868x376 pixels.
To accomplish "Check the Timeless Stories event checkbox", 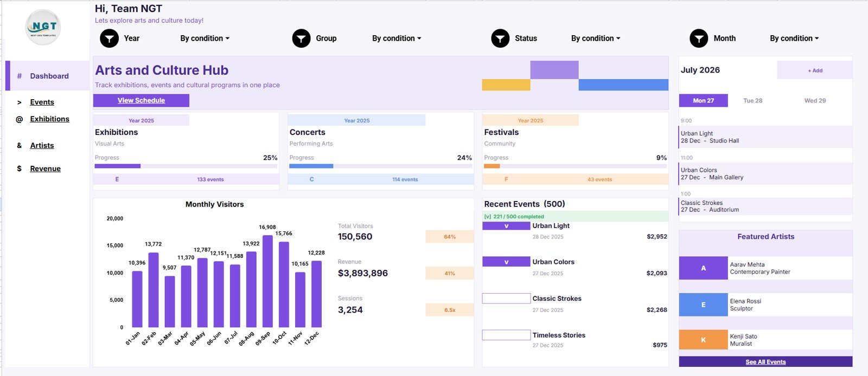I will pos(506,335).
